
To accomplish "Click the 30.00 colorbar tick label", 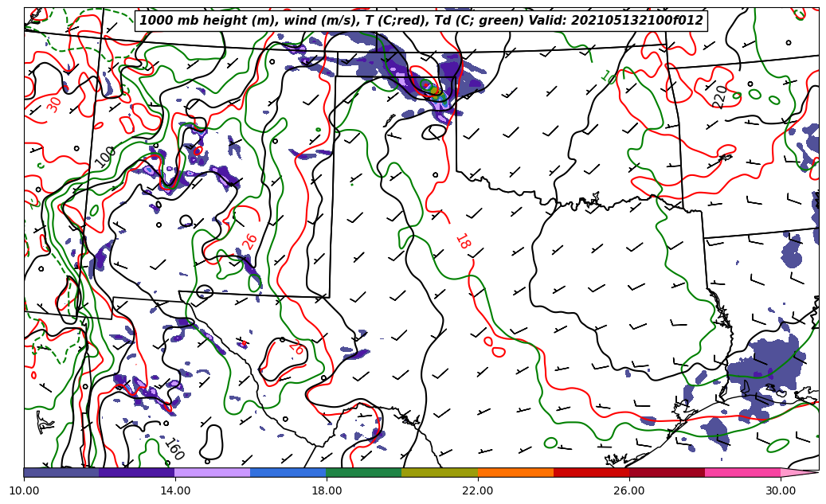I will pyautogui.click(x=781, y=490).
